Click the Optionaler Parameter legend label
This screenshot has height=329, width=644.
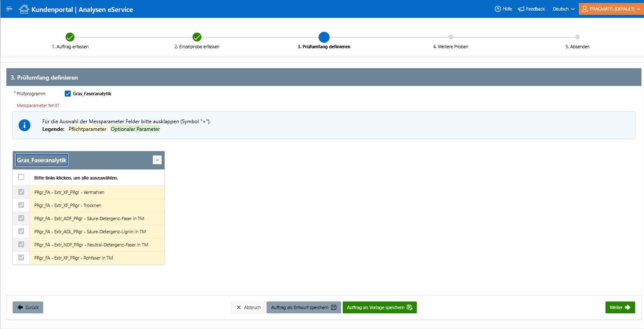135,129
